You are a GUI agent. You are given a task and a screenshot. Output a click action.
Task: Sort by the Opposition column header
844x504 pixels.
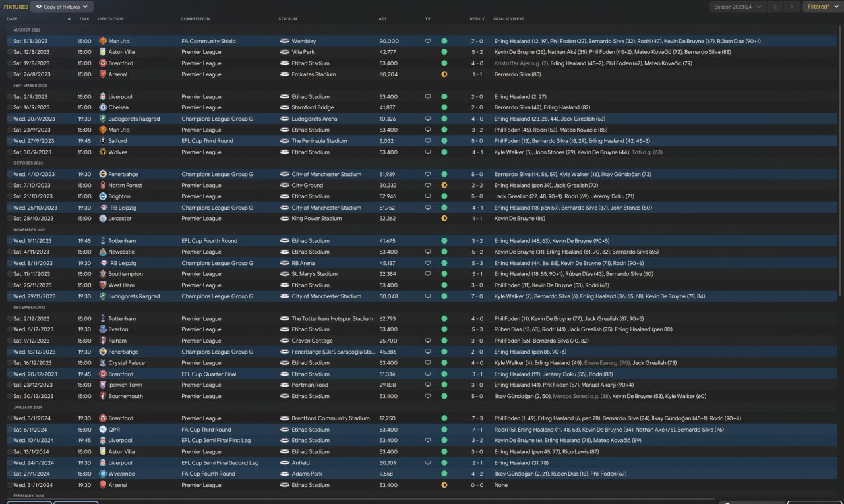111,19
